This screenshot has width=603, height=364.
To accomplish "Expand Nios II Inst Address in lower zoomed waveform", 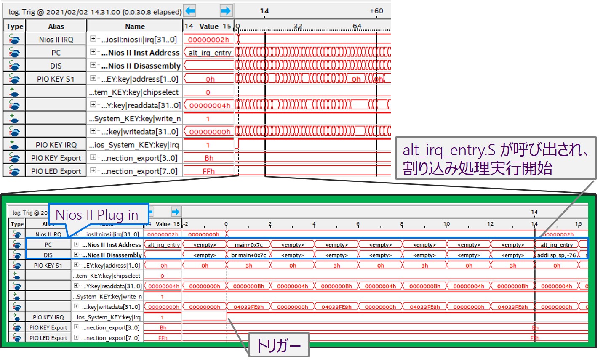I will tap(76, 244).
